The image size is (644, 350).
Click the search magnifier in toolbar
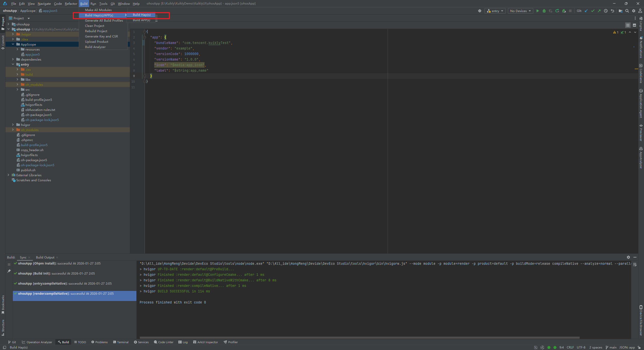point(627,11)
